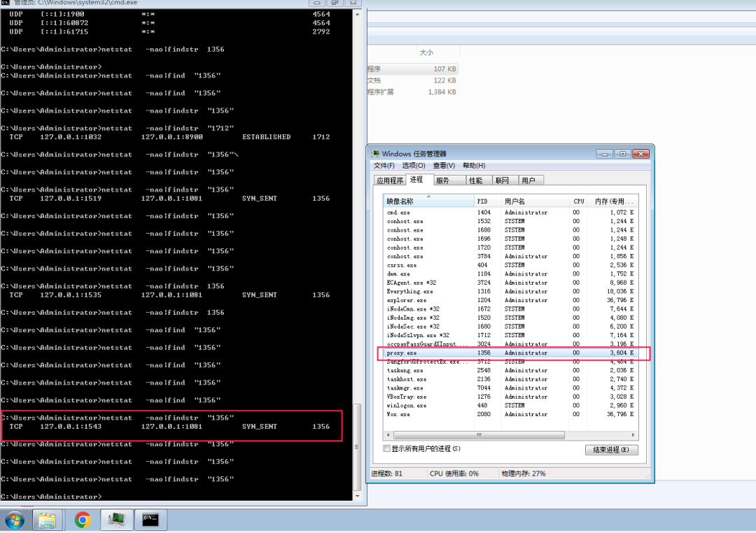
Task: Click 物理内存: 27% status entry
Action: (524, 474)
